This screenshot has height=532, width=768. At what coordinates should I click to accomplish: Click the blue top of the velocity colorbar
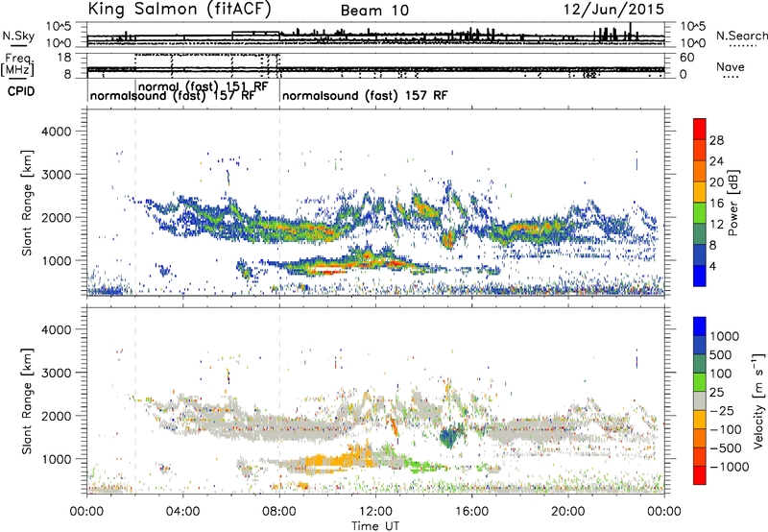[700, 326]
